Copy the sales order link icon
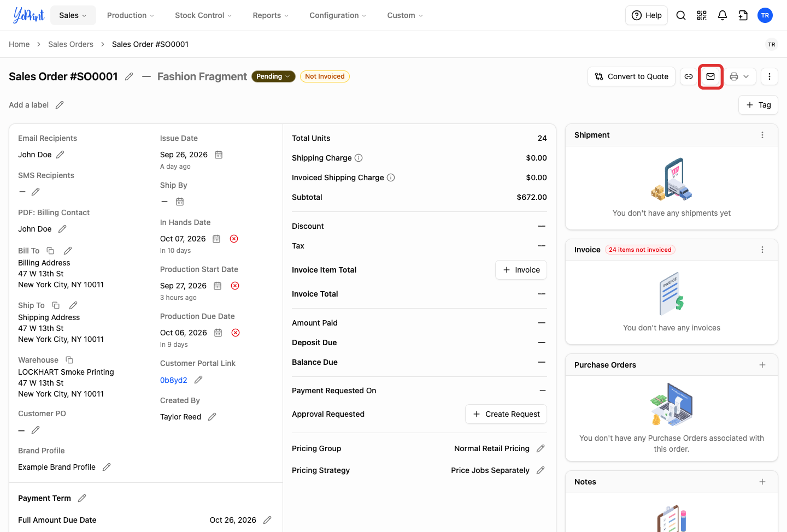Viewport: 787px width, 532px height. coord(689,76)
